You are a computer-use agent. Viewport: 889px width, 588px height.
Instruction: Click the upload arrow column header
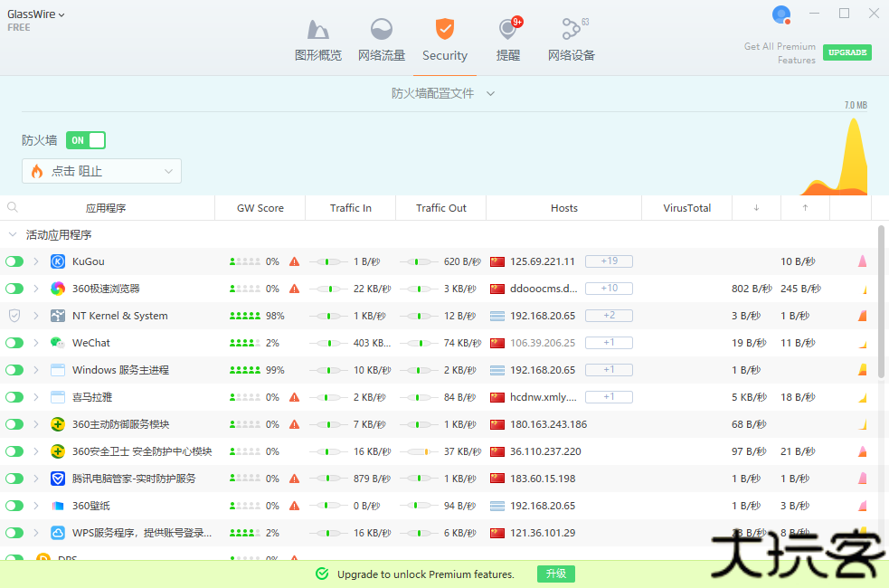pyautogui.click(x=805, y=208)
